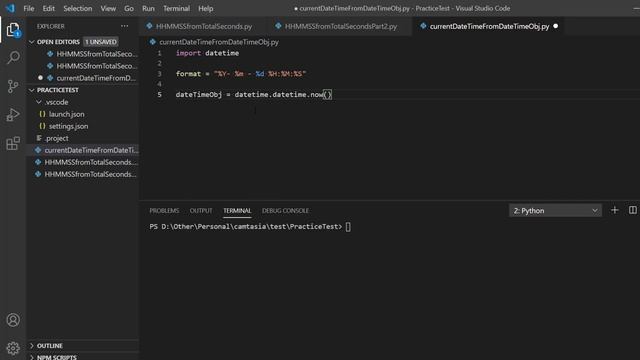The height and width of the screenshot is (360, 640).
Task: Click the VS Code logo icon
Action: [x=10, y=8]
